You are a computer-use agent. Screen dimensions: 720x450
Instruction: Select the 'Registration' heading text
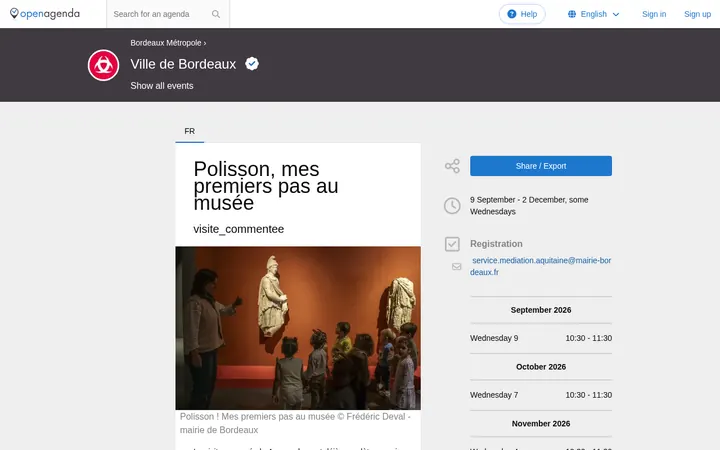tap(496, 244)
